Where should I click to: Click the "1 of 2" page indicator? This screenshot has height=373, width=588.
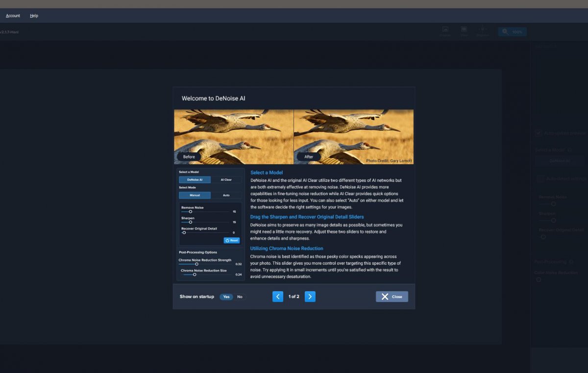coord(294,297)
